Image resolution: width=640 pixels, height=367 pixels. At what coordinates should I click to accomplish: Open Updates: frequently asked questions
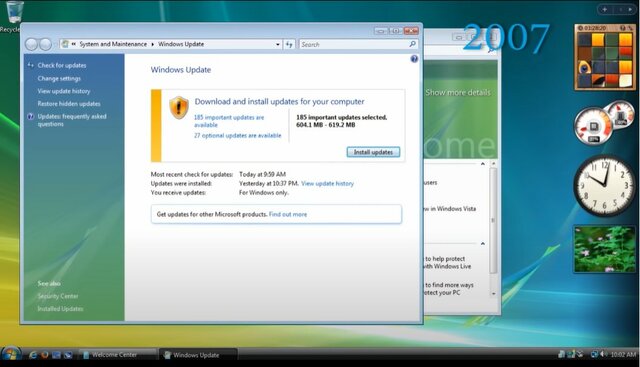coord(72,120)
